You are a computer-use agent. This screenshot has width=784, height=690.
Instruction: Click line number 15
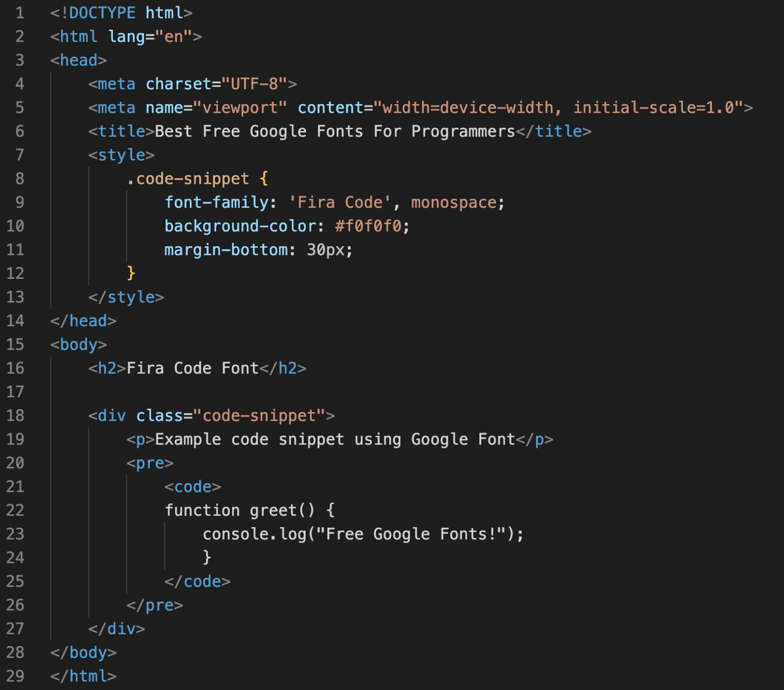tap(15, 345)
